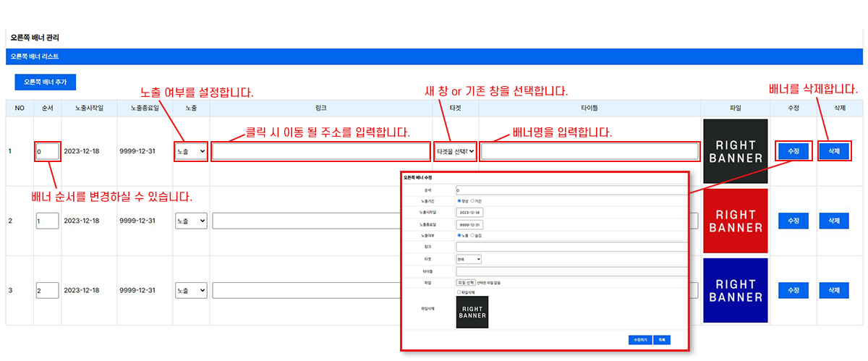The width and height of the screenshot is (868, 361).
Task: Click the 링크 field in the edit popup
Action: [x=571, y=247]
